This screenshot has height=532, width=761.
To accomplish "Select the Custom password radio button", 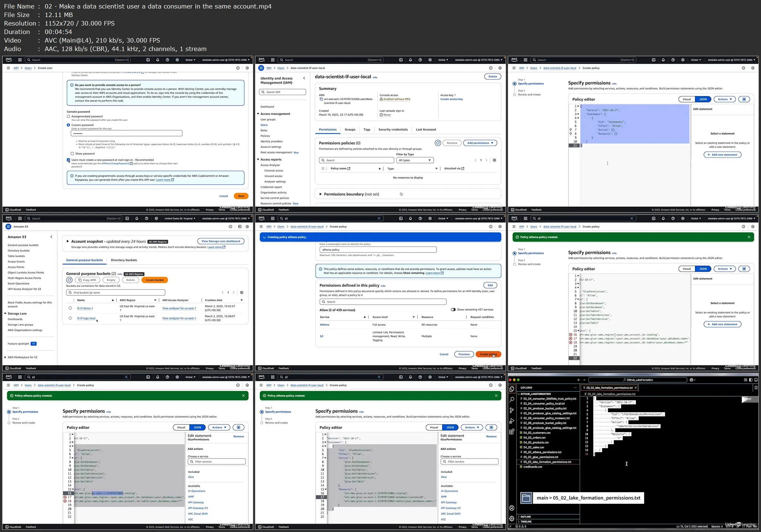I will pos(68,125).
